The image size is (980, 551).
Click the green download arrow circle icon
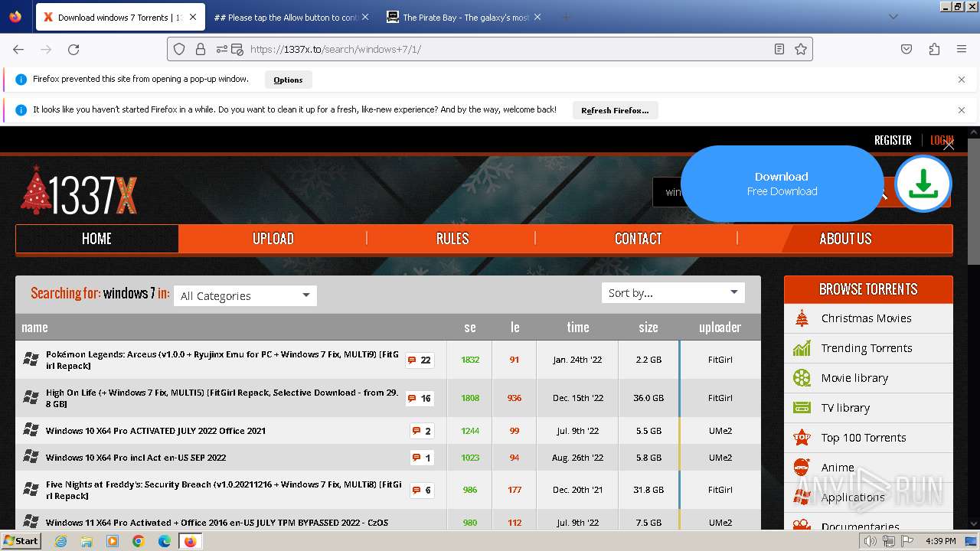click(x=923, y=184)
